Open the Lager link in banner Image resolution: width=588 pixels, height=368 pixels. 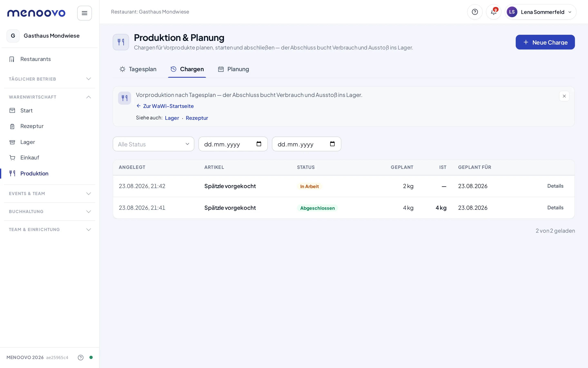(172, 118)
